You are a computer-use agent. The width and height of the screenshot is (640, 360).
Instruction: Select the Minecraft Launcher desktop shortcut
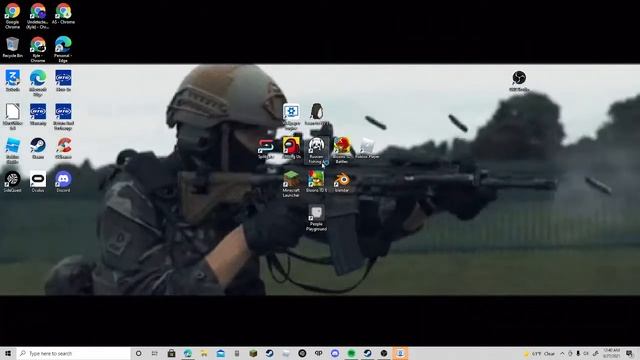[x=291, y=184]
